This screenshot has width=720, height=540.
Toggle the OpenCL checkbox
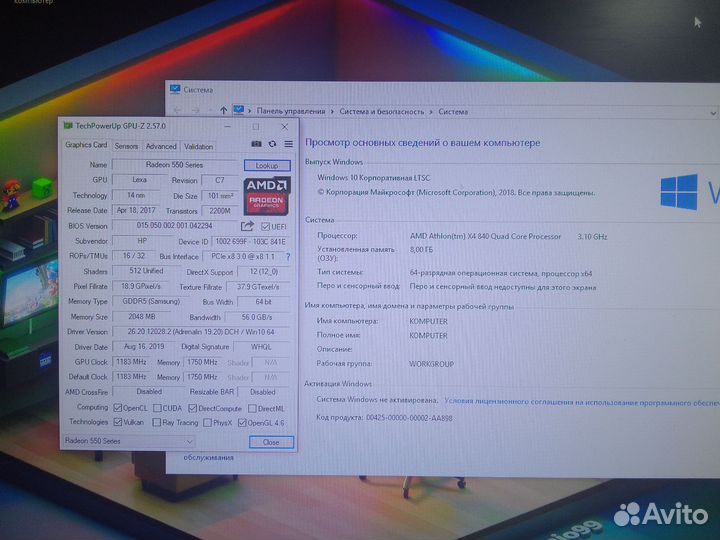[118, 408]
